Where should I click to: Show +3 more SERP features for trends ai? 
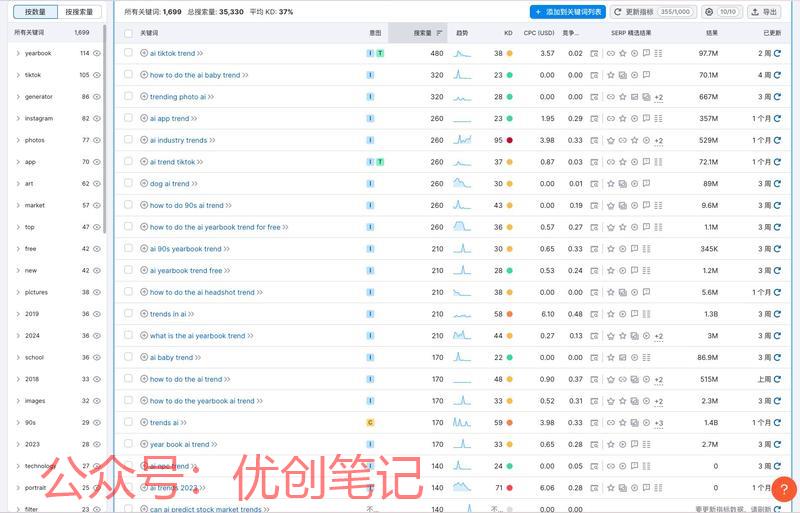coord(659,423)
